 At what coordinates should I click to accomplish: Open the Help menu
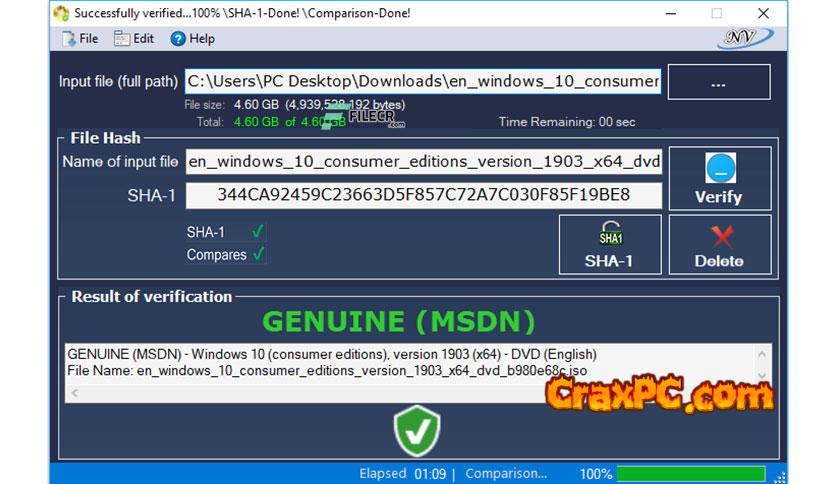pyautogui.click(x=192, y=38)
